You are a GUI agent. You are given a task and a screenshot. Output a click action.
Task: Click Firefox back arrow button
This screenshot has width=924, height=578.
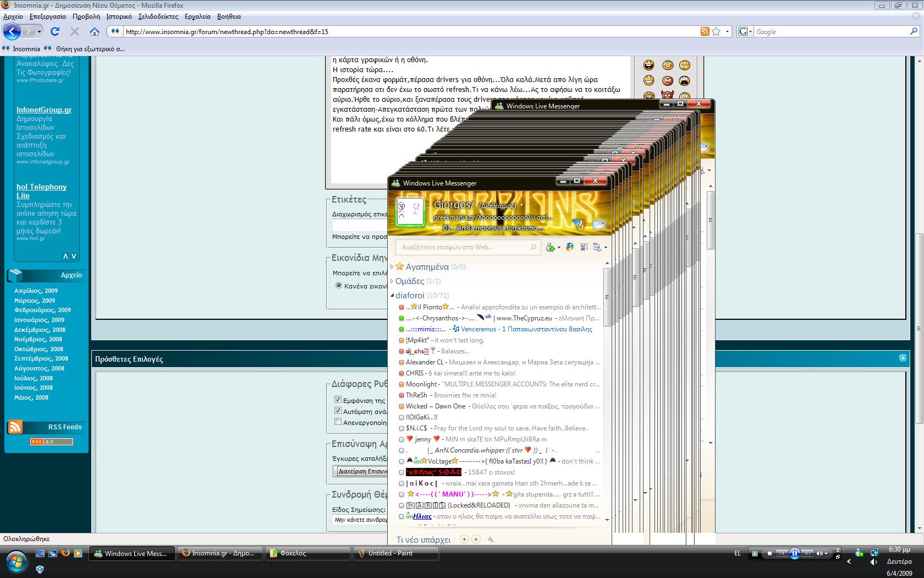tap(12, 31)
